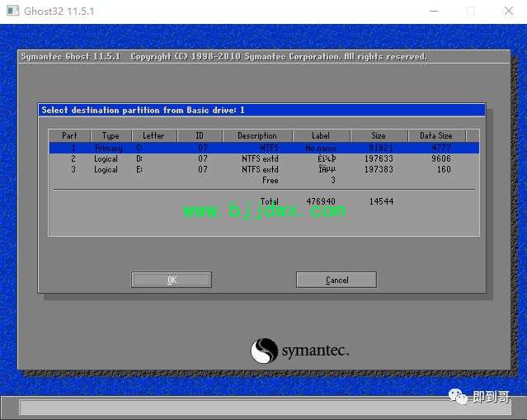This screenshot has height=420, width=527.
Task: Select partition 1 Primary C: row
Action: click(x=264, y=148)
